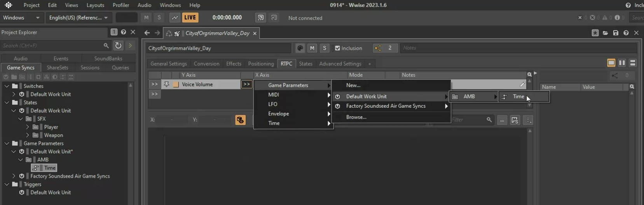Click the remote connect icon
The image size is (644, 205).
click(260, 18)
